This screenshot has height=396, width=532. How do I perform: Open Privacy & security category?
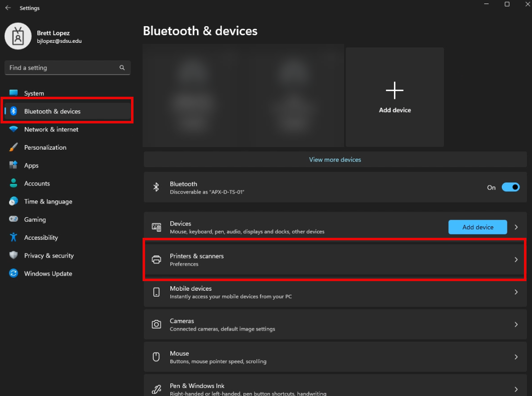(x=68, y=255)
